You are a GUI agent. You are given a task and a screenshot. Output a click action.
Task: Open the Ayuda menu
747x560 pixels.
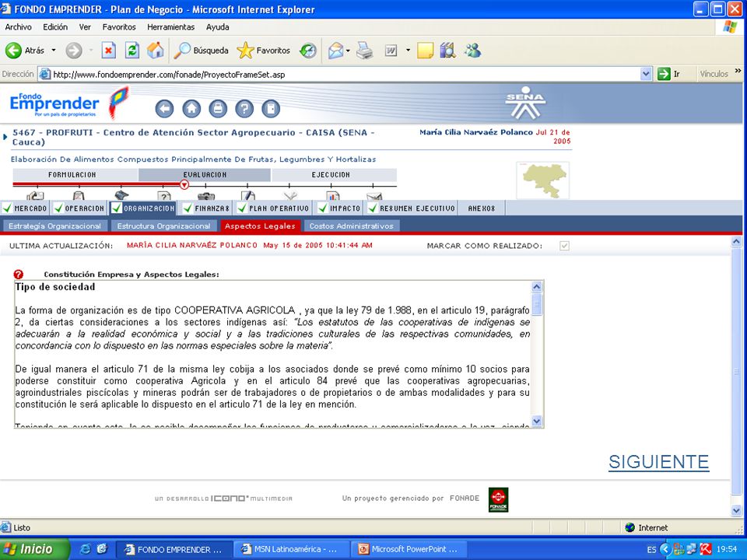click(217, 27)
